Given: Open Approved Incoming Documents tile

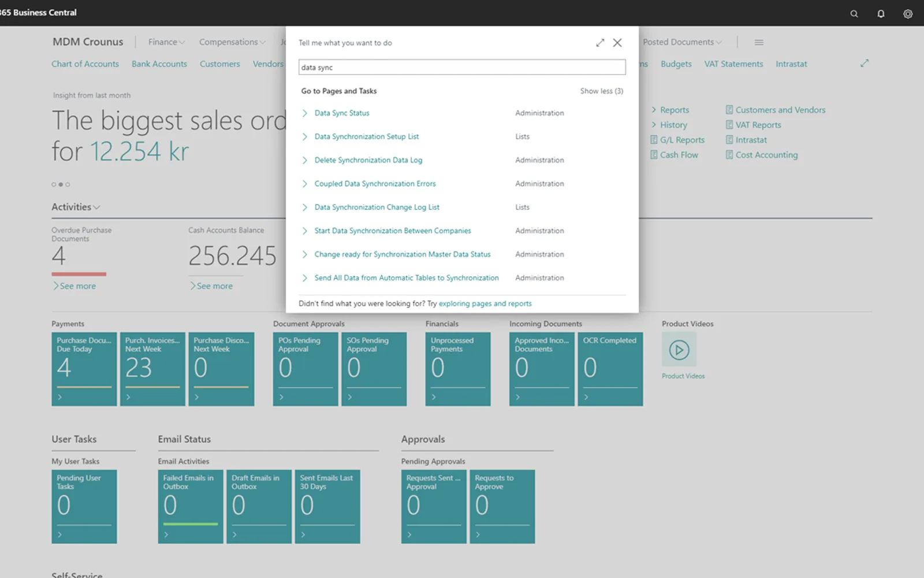Looking at the screenshot, I should click(542, 369).
